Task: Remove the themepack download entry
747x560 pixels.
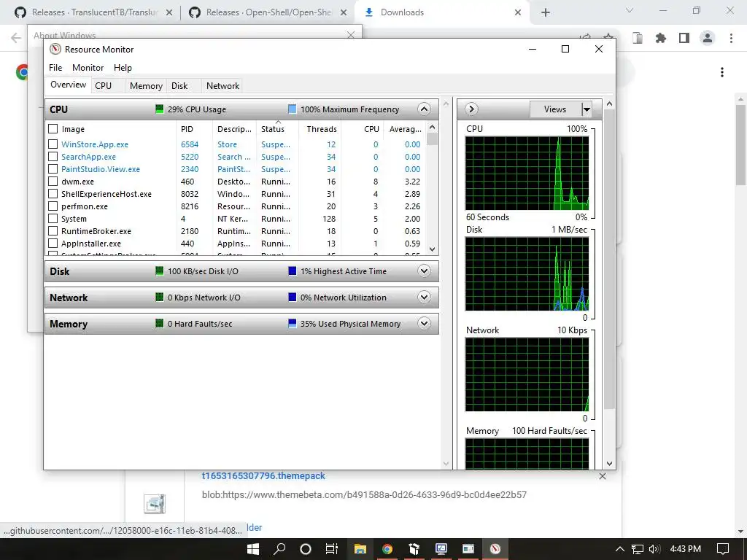Action: pyautogui.click(x=603, y=476)
